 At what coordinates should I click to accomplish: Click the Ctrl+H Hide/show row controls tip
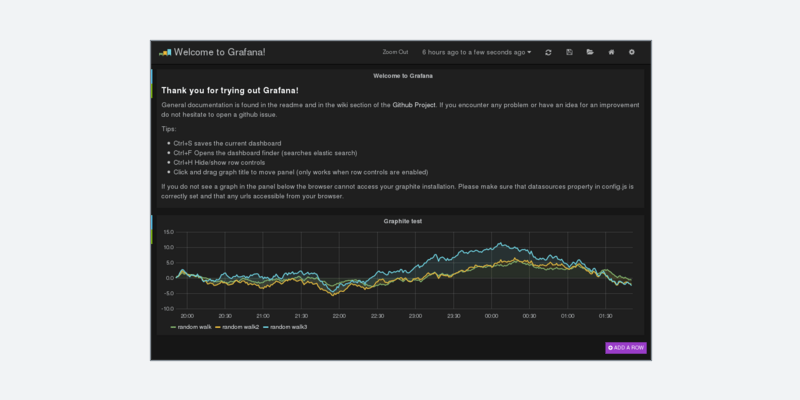pos(219,163)
